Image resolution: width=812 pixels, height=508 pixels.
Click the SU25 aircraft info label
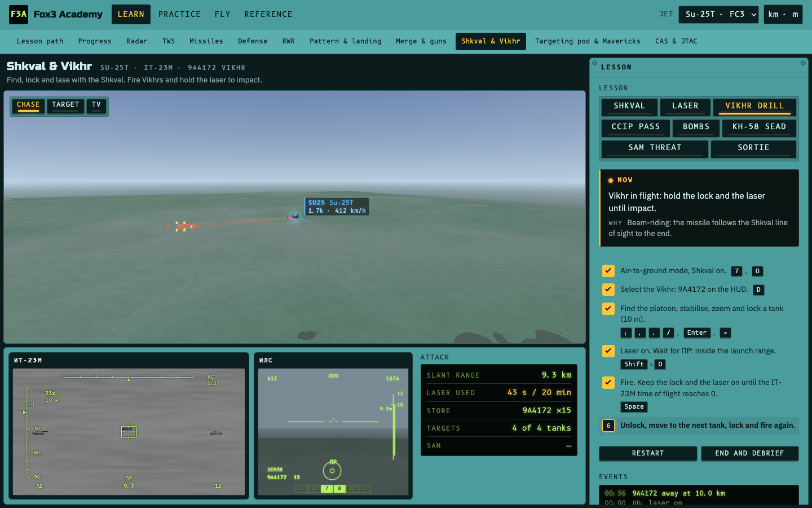coord(337,207)
